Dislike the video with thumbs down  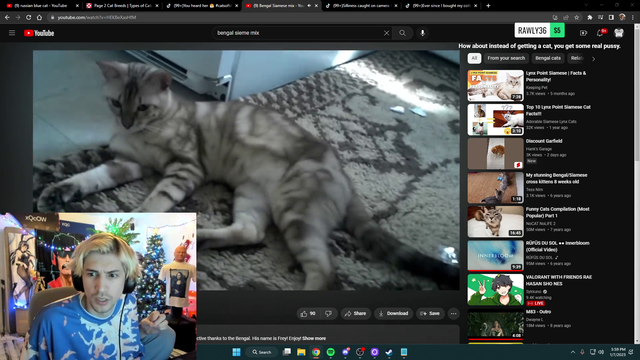click(x=328, y=313)
